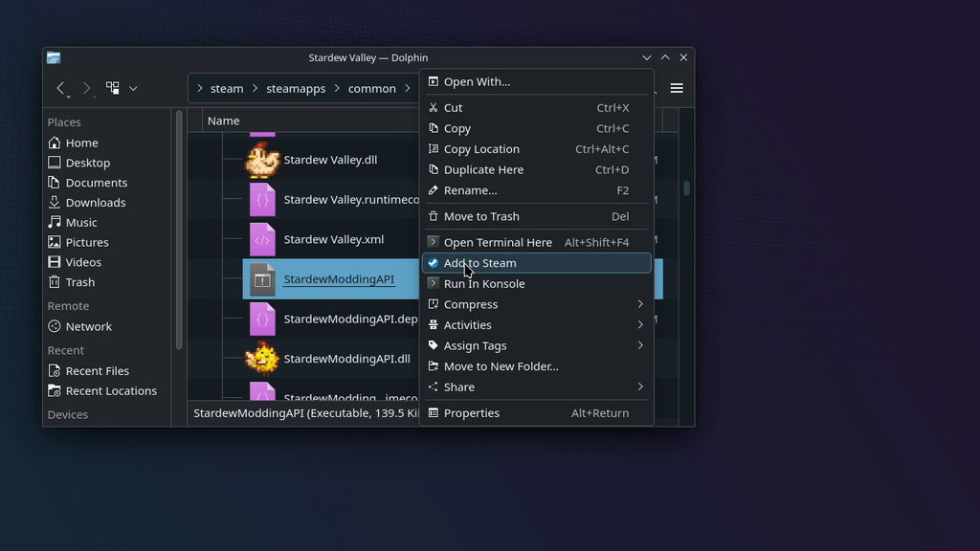Select StardewModdingAPI.dll file name
This screenshot has height=551, width=980.
click(346, 359)
